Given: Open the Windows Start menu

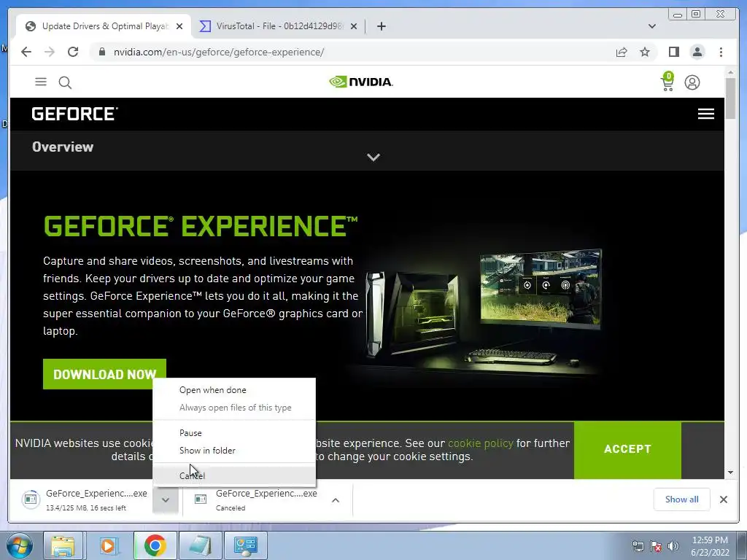Looking at the screenshot, I should pyautogui.click(x=19, y=545).
